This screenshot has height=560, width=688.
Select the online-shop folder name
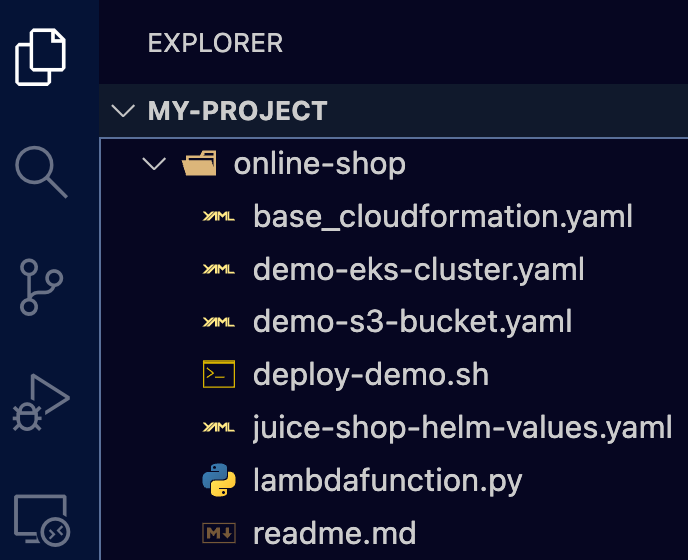click(x=319, y=164)
